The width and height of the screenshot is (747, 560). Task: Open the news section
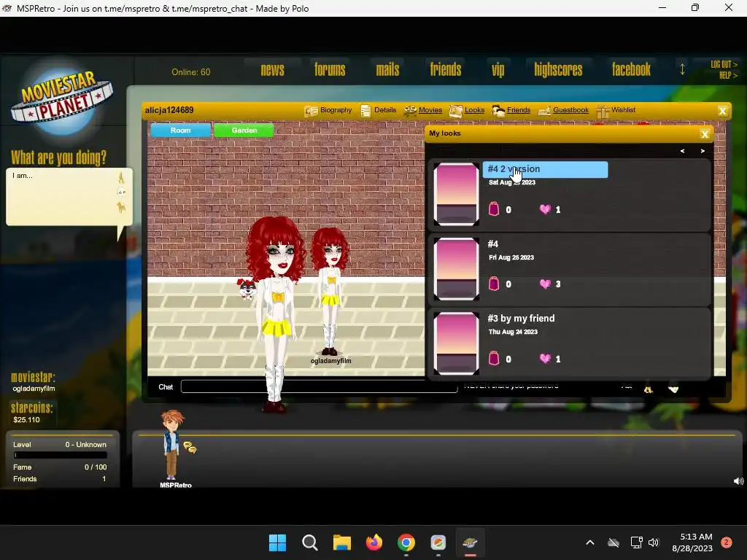pyautogui.click(x=273, y=70)
